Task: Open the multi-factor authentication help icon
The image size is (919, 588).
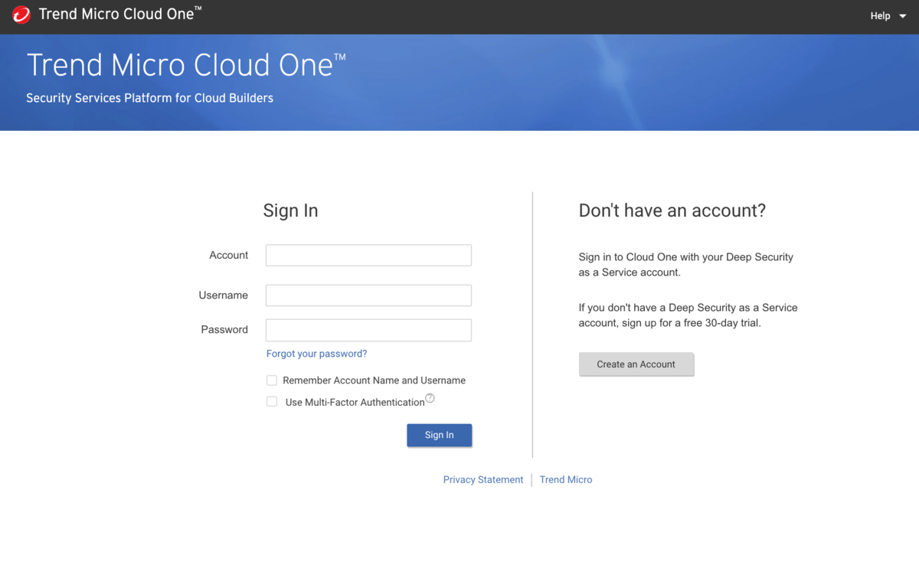Action: click(430, 398)
